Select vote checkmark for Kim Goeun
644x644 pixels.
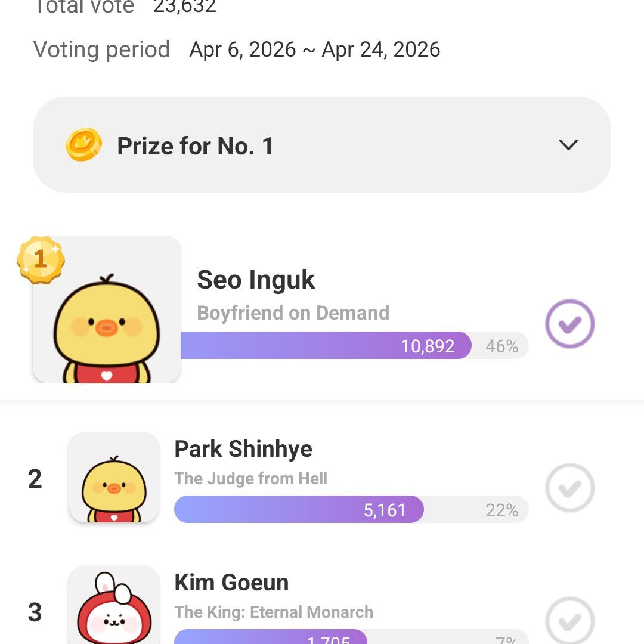[569, 620]
